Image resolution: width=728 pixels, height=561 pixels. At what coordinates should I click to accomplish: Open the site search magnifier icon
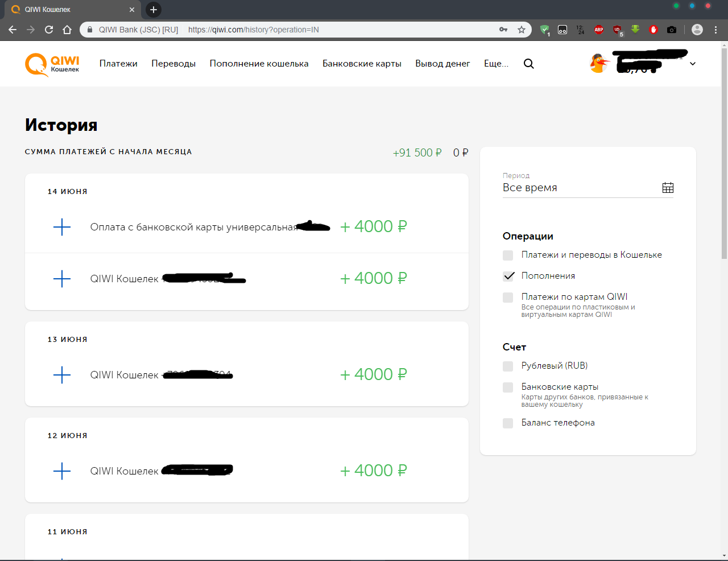tap(529, 64)
